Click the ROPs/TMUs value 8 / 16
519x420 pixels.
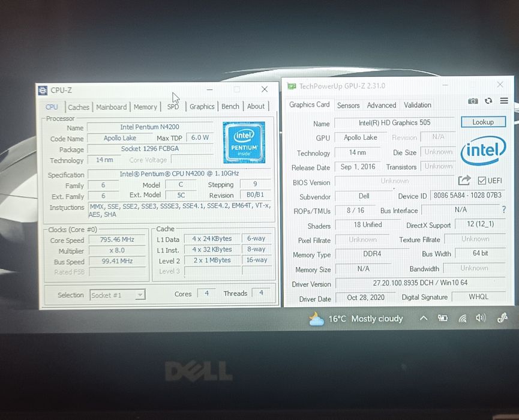click(355, 211)
